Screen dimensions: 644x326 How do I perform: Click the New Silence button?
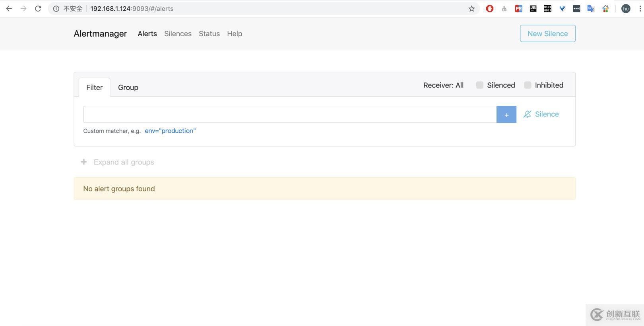point(547,33)
